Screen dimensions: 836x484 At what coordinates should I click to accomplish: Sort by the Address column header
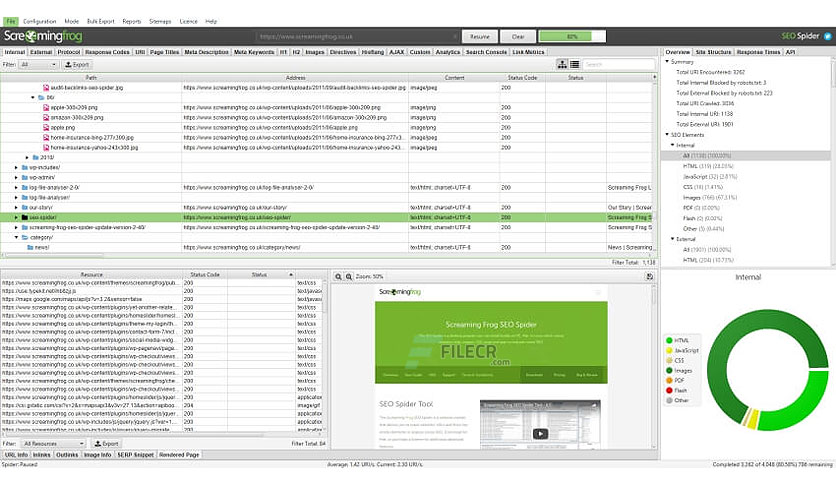click(x=295, y=78)
